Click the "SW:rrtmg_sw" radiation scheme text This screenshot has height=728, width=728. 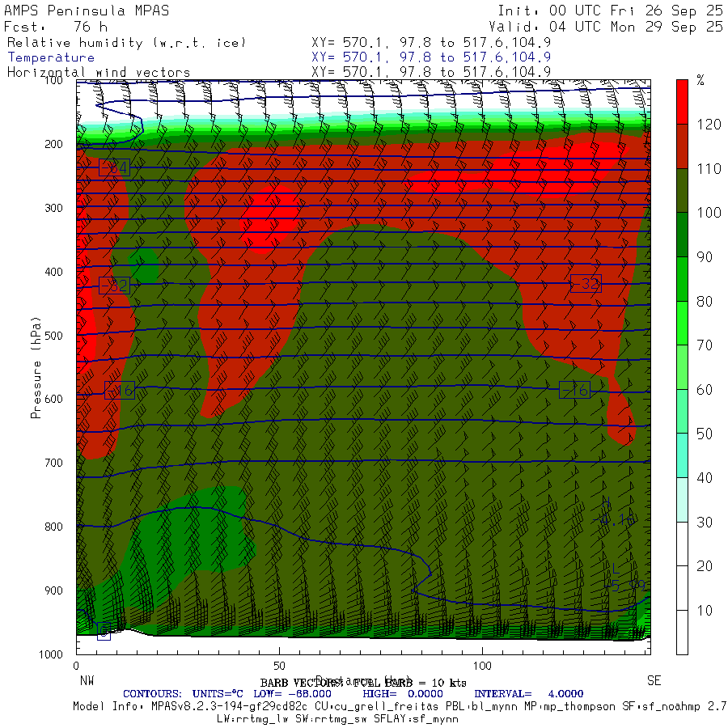click(330, 719)
